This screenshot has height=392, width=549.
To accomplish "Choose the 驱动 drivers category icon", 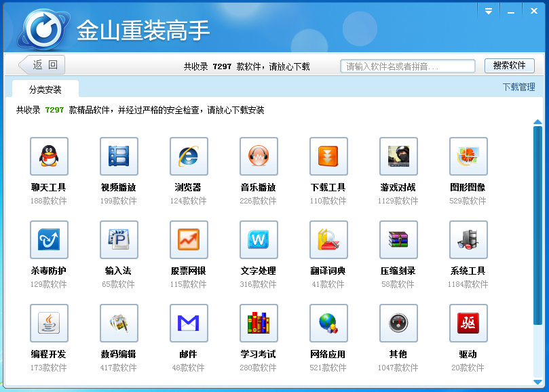I will click(468, 324).
